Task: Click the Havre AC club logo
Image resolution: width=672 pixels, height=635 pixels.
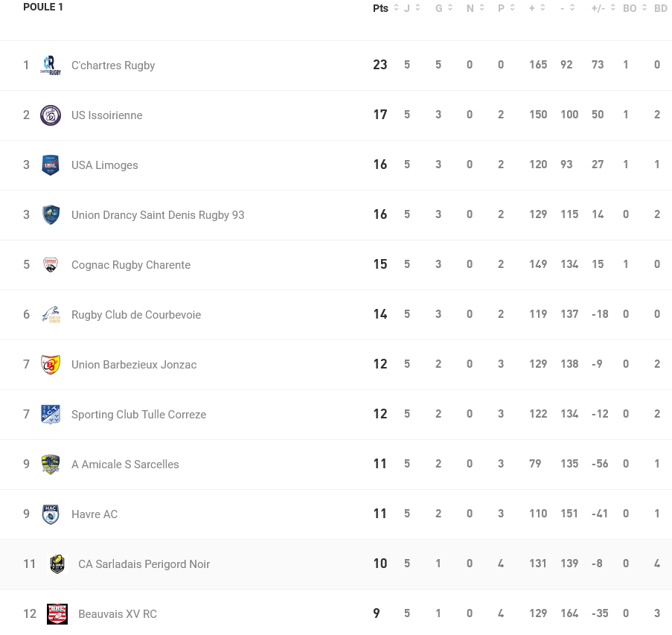Action: 51,514
